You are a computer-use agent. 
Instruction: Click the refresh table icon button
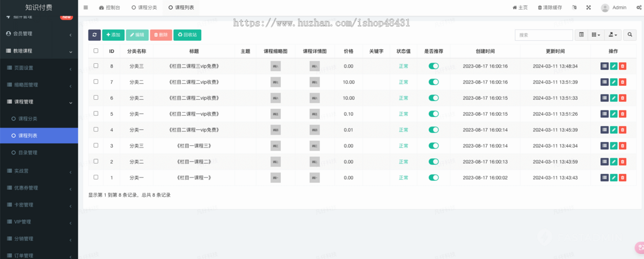pyautogui.click(x=94, y=34)
